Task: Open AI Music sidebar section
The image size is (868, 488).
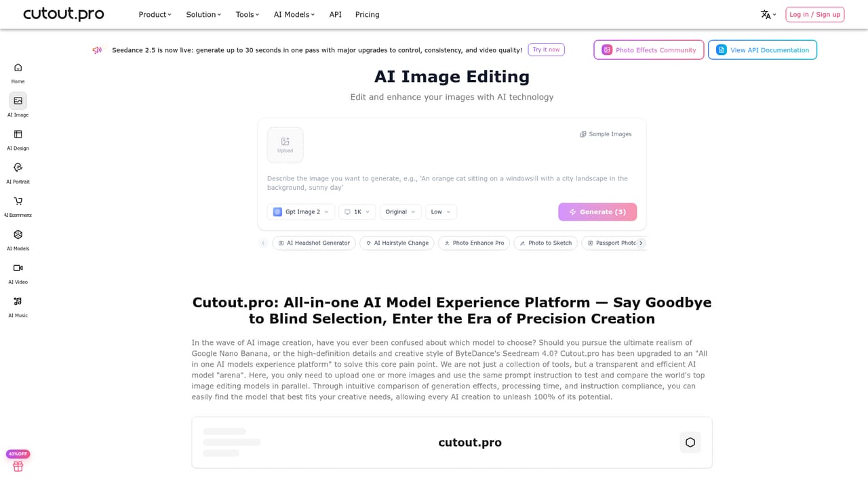Action: (18, 306)
